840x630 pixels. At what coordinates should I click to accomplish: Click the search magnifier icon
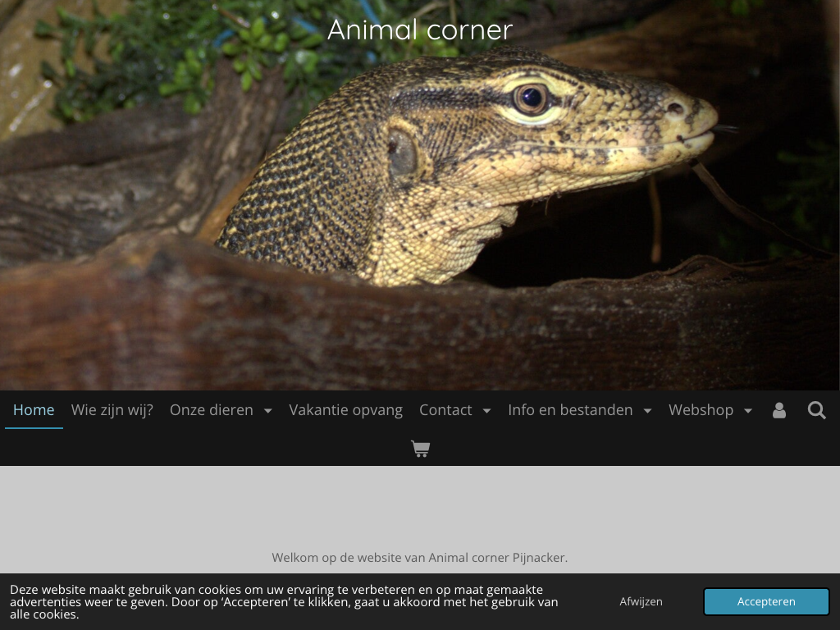pyautogui.click(x=816, y=410)
